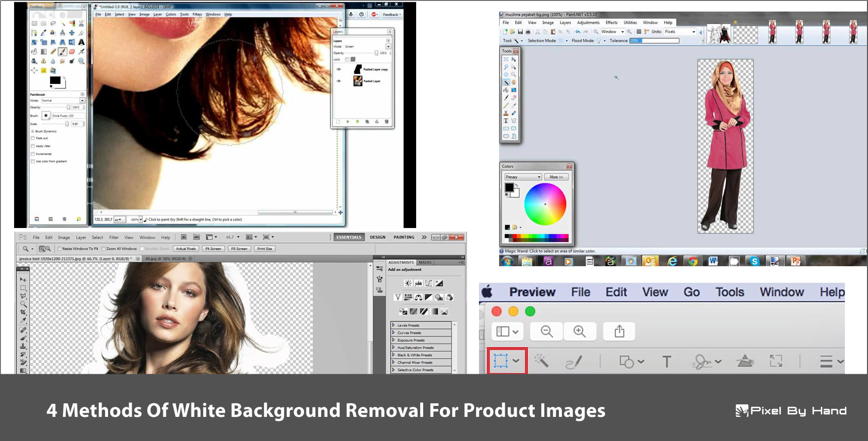Expand GIMP Brush Dynamics section

tap(33, 131)
